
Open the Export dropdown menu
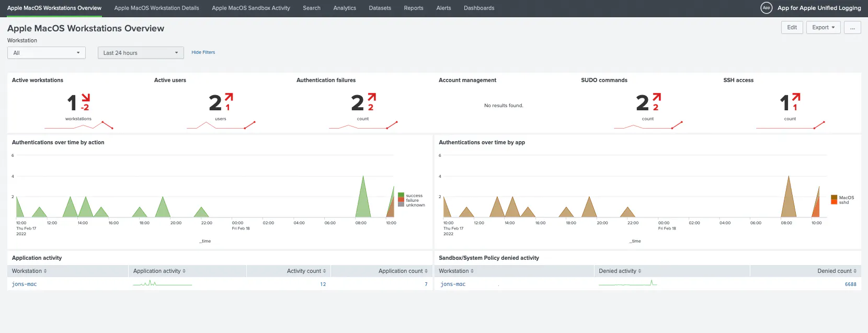pyautogui.click(x=824, y=27)
